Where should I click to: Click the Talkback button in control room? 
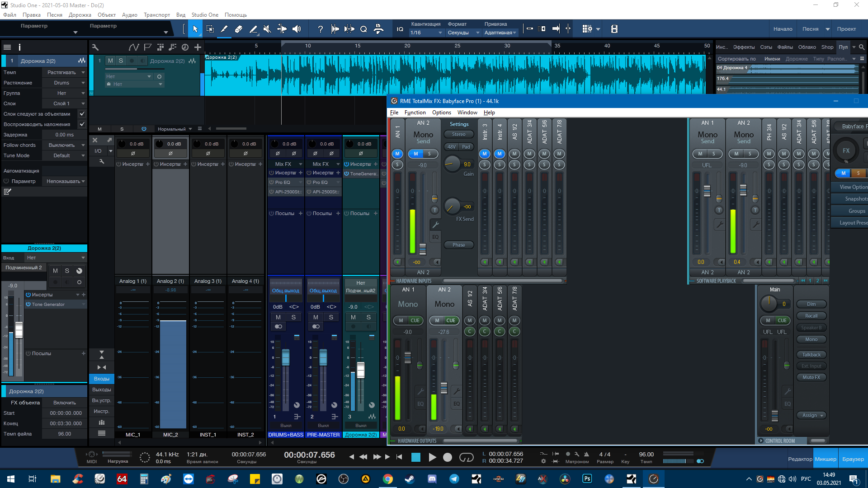pyautogui.click(x=811, y=355)
